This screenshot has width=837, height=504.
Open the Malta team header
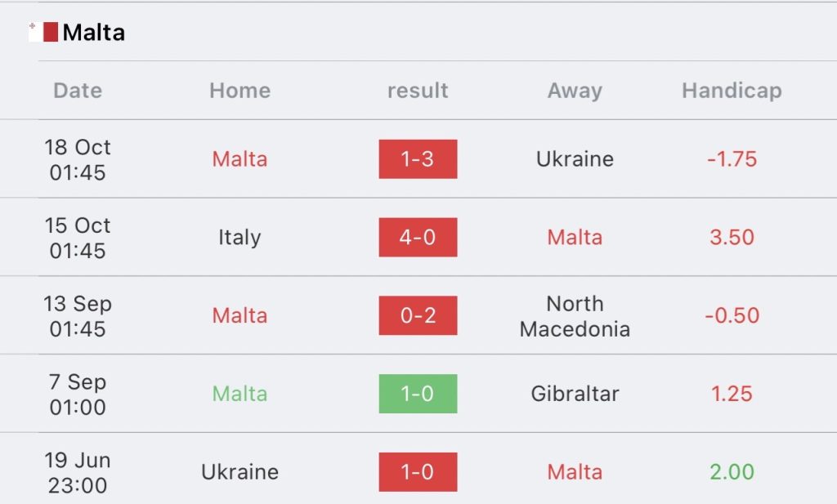tap(94, 33)
